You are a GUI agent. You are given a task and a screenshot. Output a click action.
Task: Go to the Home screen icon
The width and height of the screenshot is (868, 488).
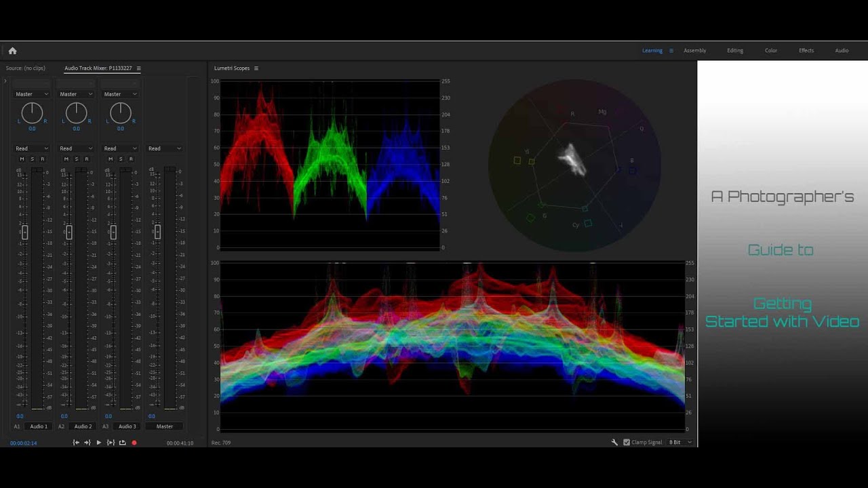click(12, 51)
